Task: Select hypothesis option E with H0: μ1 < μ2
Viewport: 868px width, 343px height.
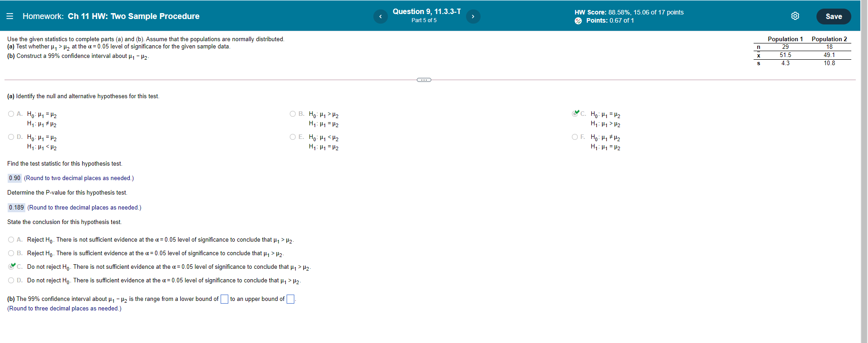Action: coord(292,137)
